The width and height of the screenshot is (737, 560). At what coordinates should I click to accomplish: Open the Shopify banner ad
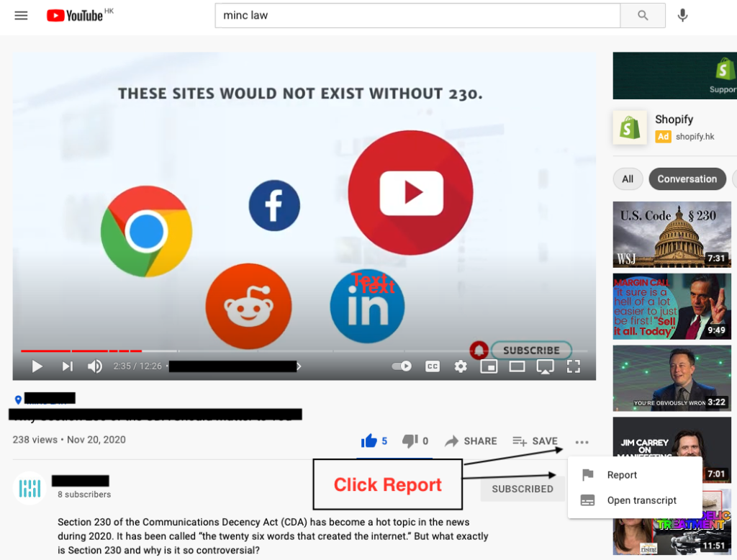(675, 76)
